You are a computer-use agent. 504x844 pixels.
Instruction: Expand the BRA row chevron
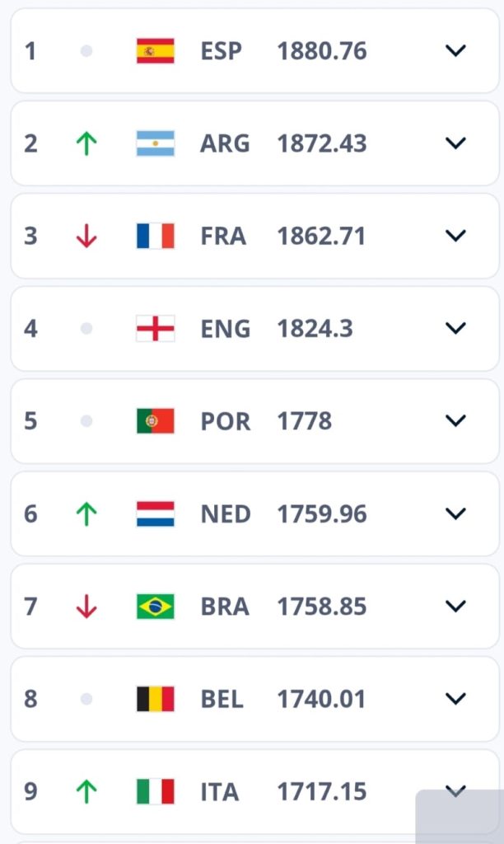click(455, 607)
